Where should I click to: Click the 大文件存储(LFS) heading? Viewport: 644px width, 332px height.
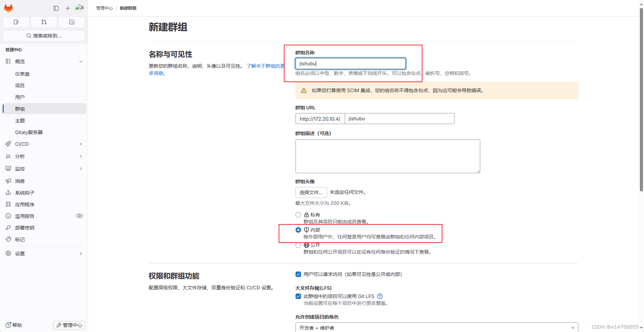[313, 288]
